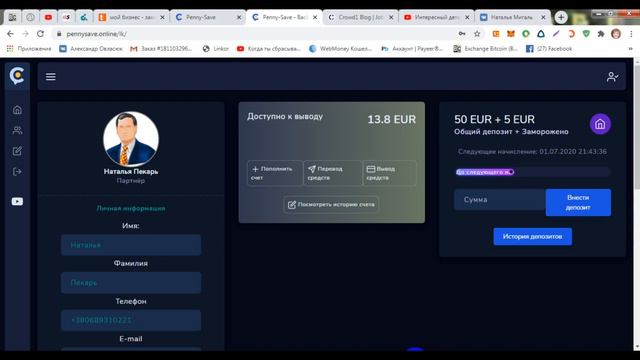Reload the page with the refresh icon
This screenshot has height=360, width=640.
[40, 34]
